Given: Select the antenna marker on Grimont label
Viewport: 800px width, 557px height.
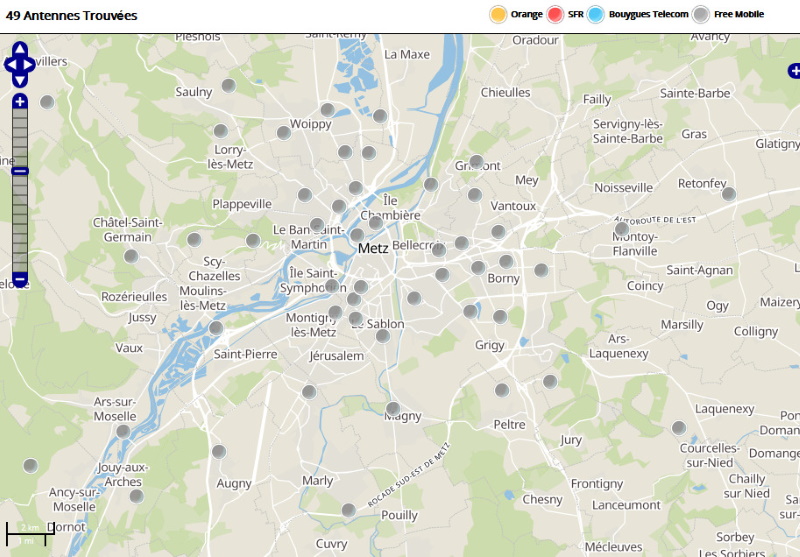Looking at the screenshot, I should click(x=476, y=162).
